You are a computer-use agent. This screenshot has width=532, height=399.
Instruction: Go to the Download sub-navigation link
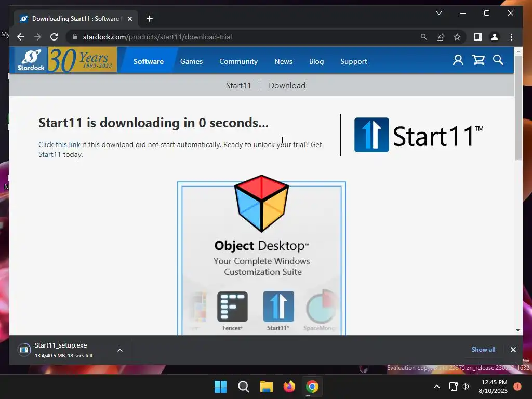(x=287, y=86)
